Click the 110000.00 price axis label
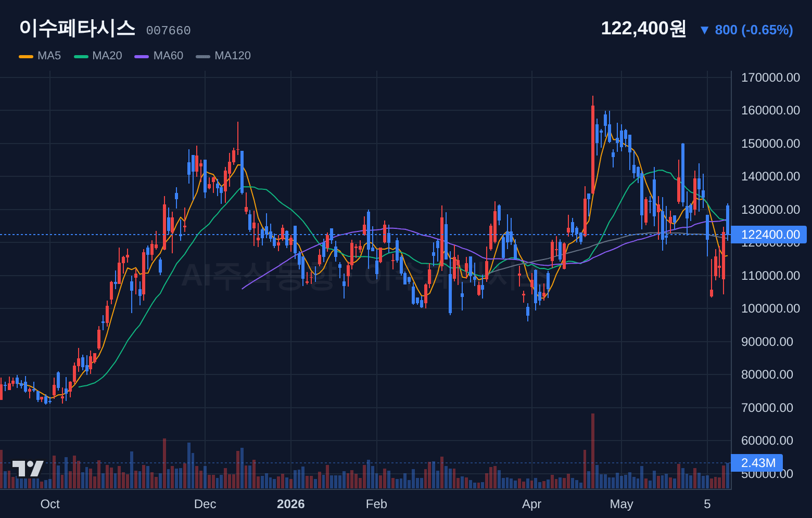 [x=770, y=276]
